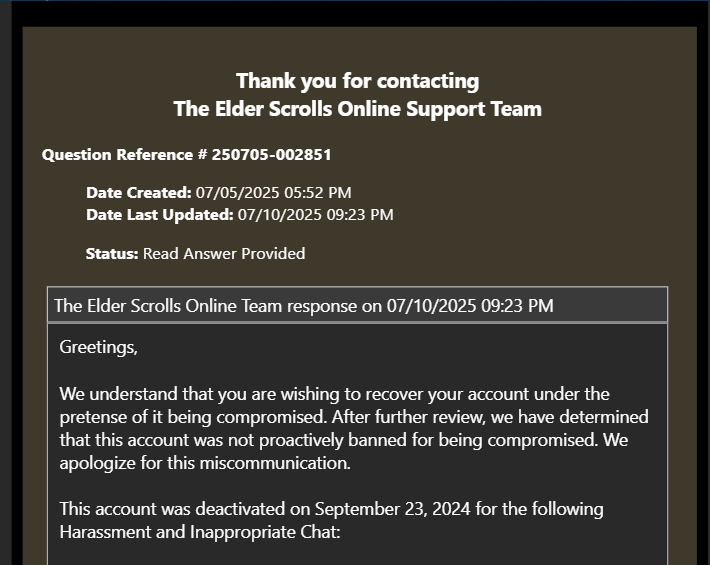710x565 pixels.
Task: Click the last updated value 07/10/2025 09:23 PM
Action: 316,215
